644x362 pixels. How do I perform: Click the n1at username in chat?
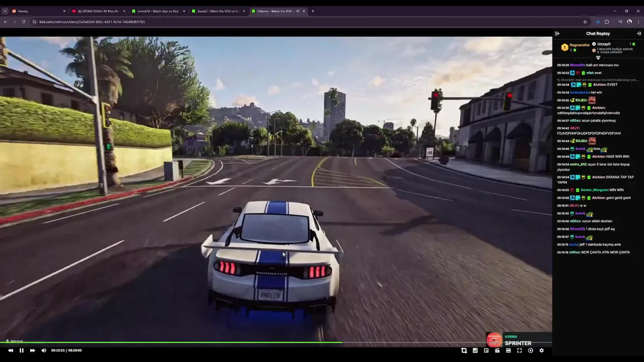coord(590,73)
